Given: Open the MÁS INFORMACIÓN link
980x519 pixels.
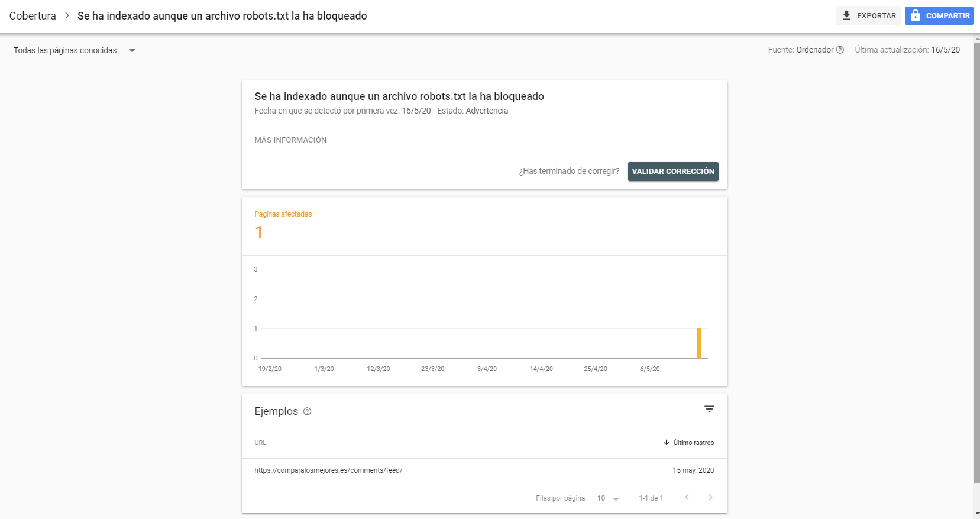Looking at the screenshot, I should [x=290, y=140].
